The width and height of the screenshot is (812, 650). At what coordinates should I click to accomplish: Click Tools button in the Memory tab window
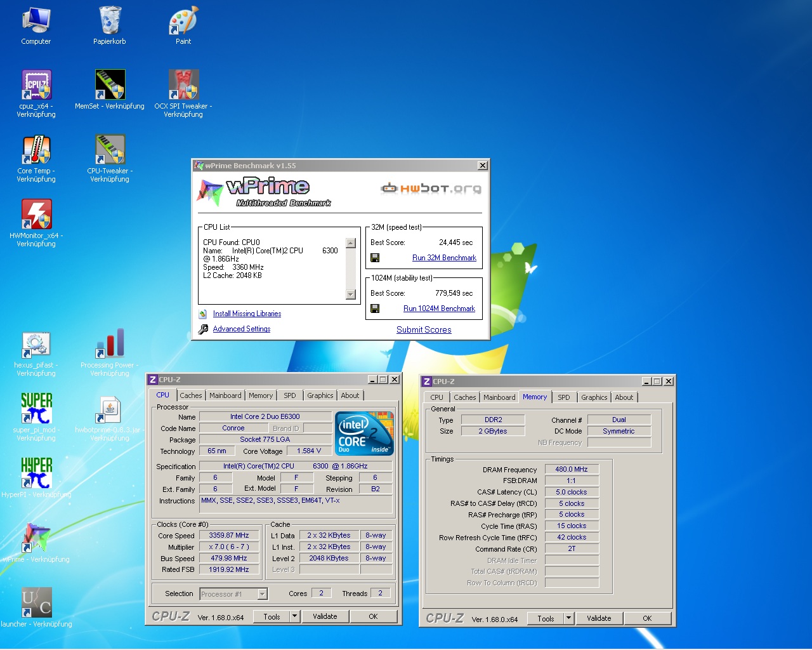click(x=546, y=618)
